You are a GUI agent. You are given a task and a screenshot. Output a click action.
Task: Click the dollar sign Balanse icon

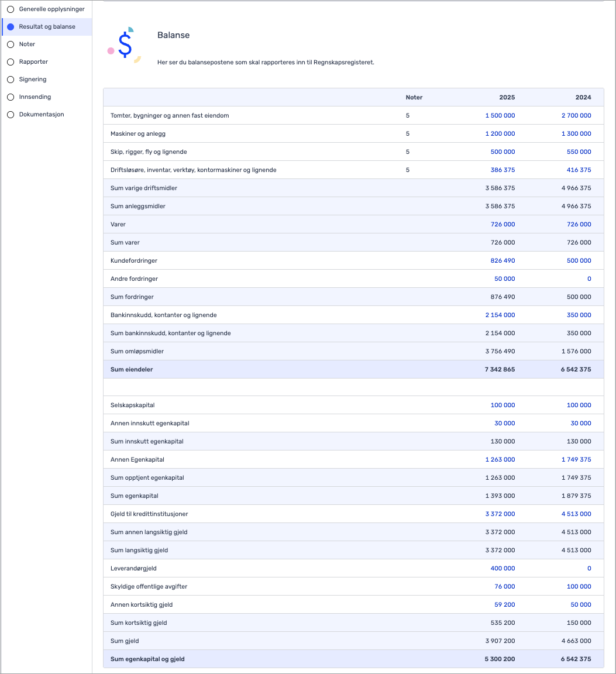(x=124, y=45)
